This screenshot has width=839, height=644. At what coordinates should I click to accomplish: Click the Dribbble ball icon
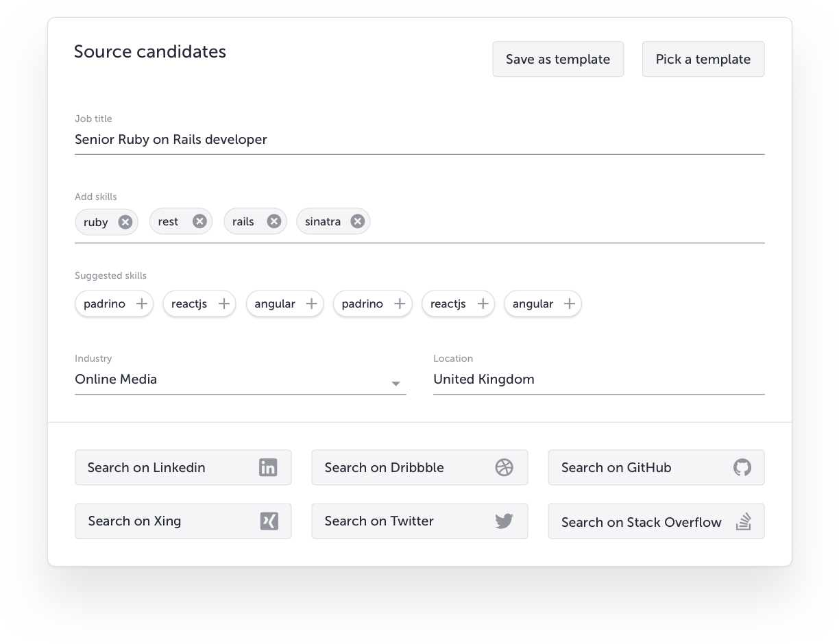point(504,467)
